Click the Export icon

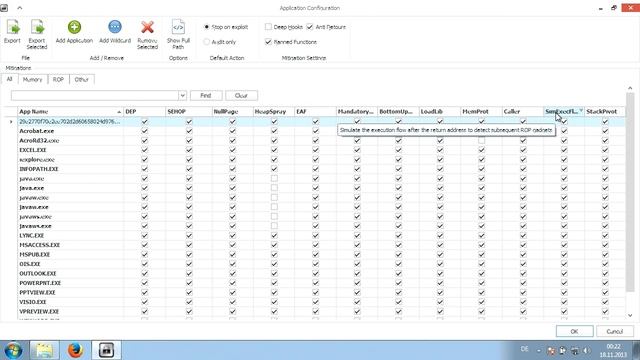(12, 28)
